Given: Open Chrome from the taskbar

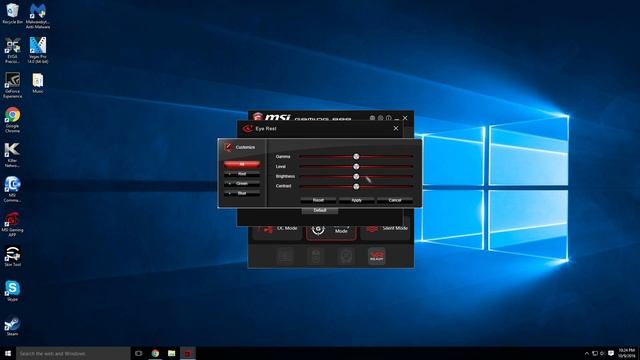Looking at the screenshot, I should coord(155,353).
